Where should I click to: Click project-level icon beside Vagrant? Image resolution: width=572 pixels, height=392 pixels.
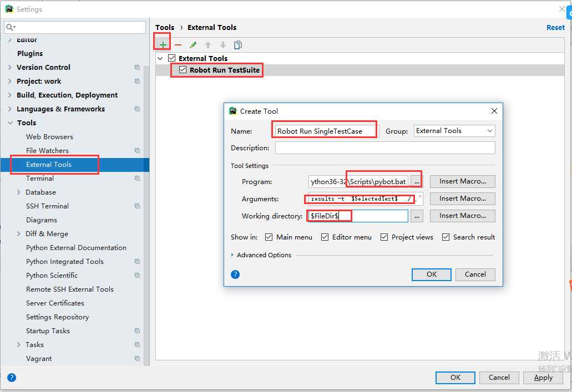click(x=137, y=358)
